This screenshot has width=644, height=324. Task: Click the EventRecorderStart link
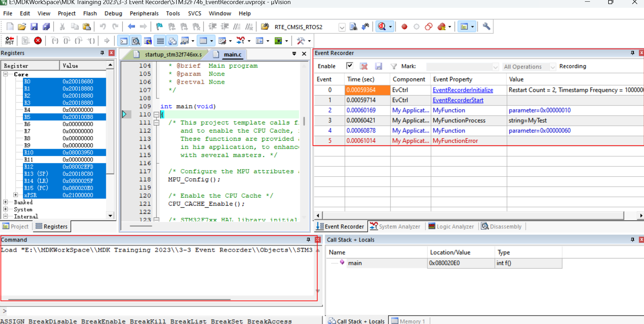[x=458, y=100]
